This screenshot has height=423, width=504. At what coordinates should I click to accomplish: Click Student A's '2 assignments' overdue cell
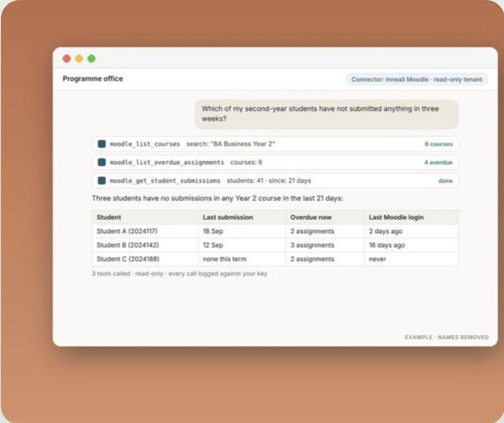(324, 231)
